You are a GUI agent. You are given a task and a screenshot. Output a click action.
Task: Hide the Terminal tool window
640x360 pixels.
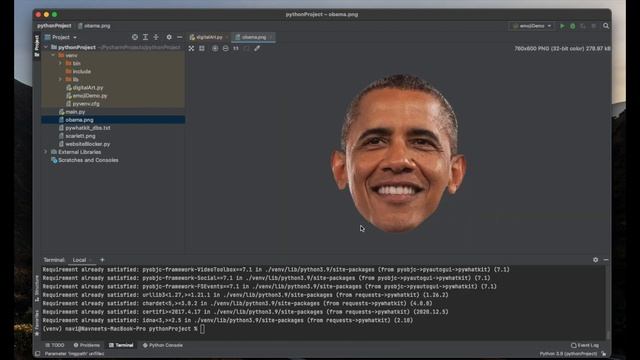(x=606, y=260)
